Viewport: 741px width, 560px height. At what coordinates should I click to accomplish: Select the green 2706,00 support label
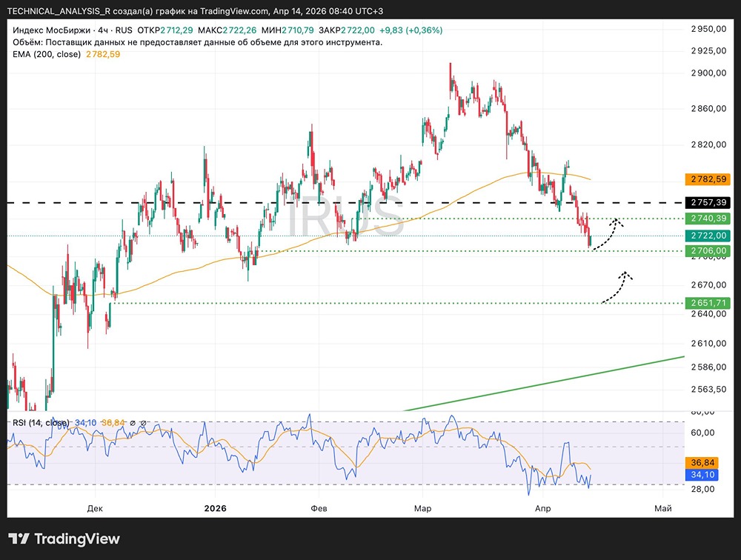tap(710, 251)
